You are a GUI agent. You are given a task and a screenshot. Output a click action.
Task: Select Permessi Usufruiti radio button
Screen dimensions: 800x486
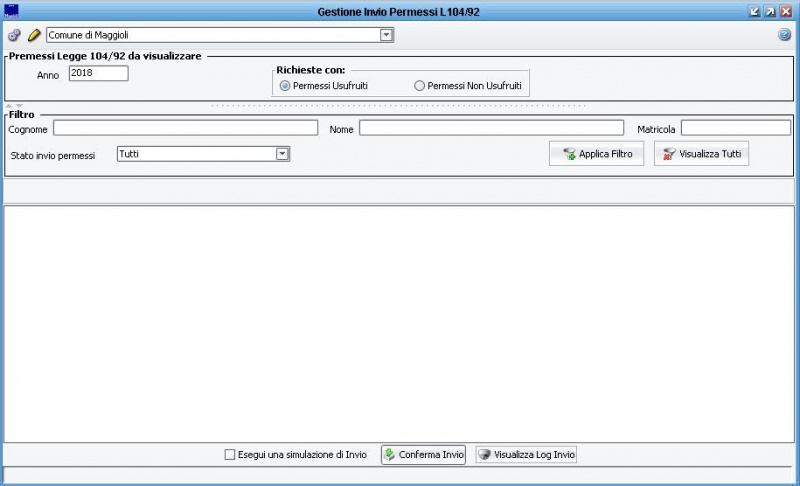point(285,86)
